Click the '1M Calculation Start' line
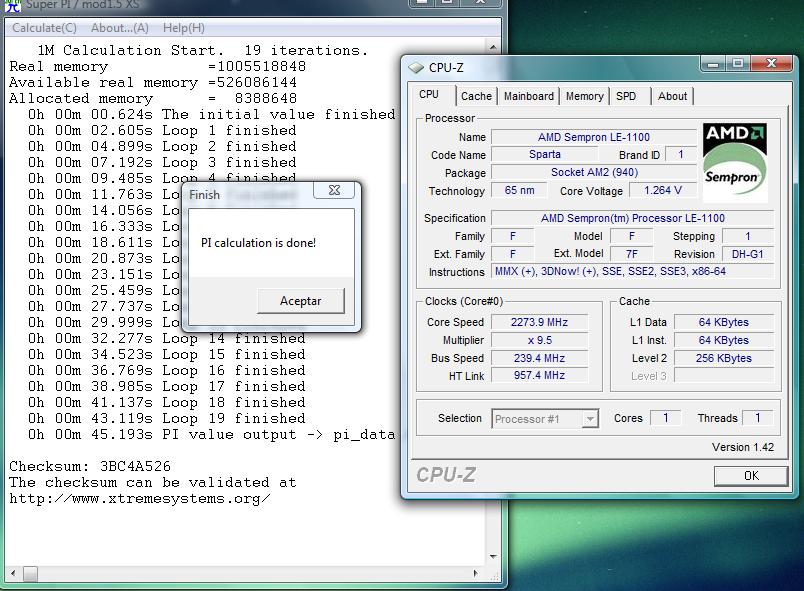 pyautogui.click(x=203, y=50)
